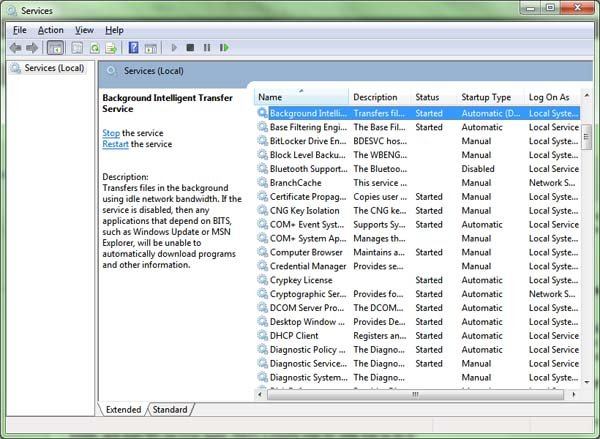
Task: Select Services (Local) in the console tree
Action: point(54,68)
